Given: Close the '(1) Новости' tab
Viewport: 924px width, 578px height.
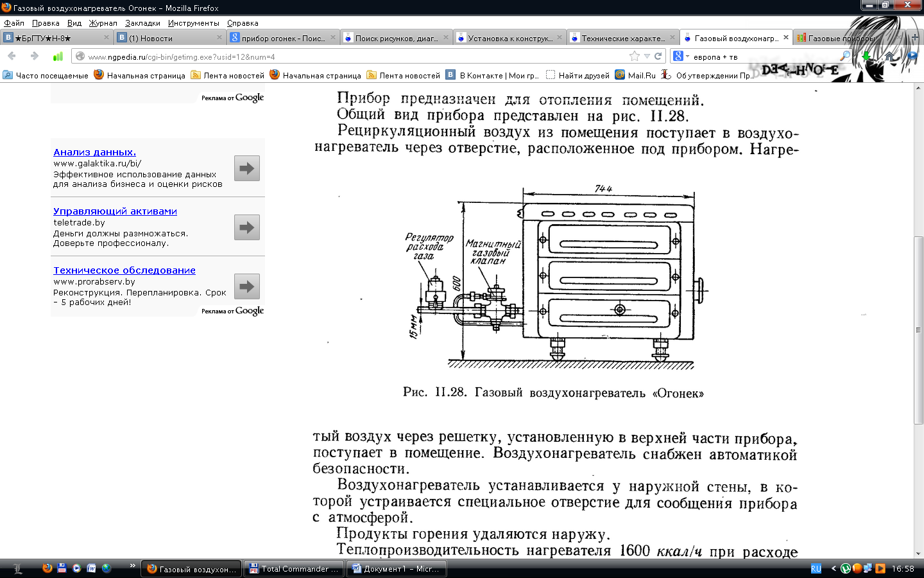Looking at the screenshot, I should point(219,38).
